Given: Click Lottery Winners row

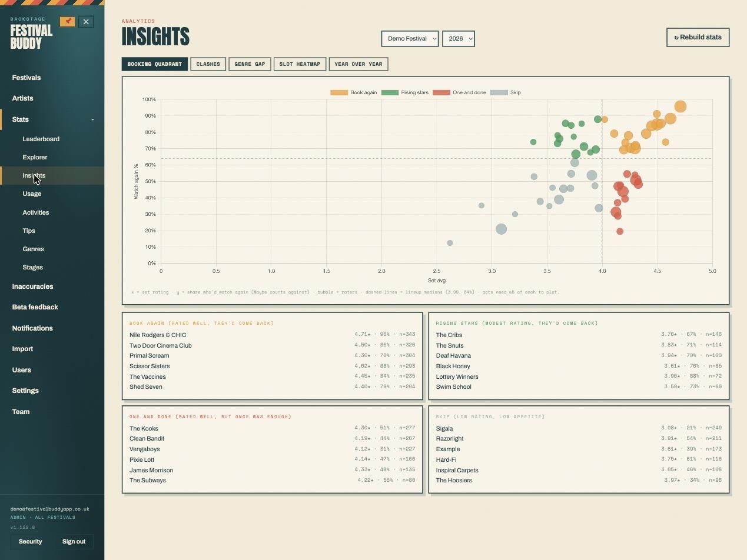Looking at the screenshot, I should pyautogui.click(x=579, y=376).
